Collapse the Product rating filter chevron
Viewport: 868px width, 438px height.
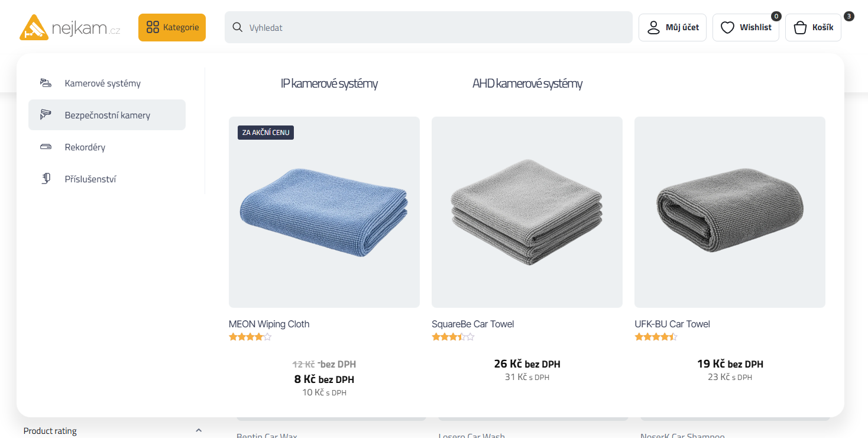199,430
